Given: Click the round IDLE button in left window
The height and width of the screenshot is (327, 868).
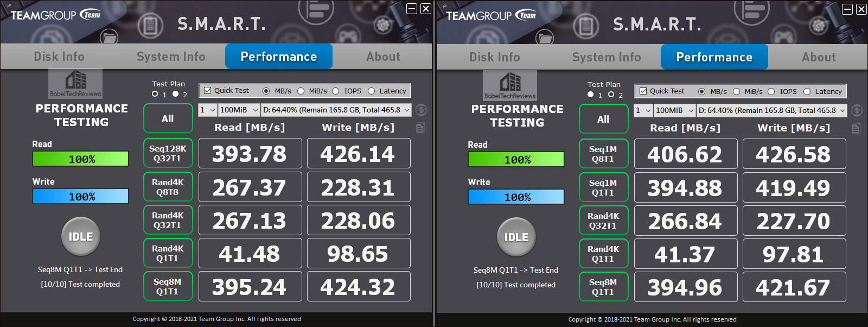Looking at the screenshot, I should [x=81, y=236].
